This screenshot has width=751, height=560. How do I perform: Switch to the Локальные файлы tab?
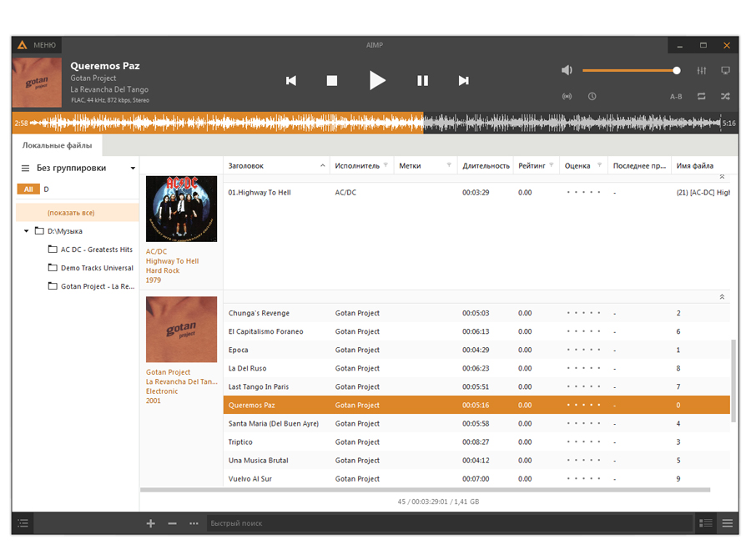click(x=57, y=145)
